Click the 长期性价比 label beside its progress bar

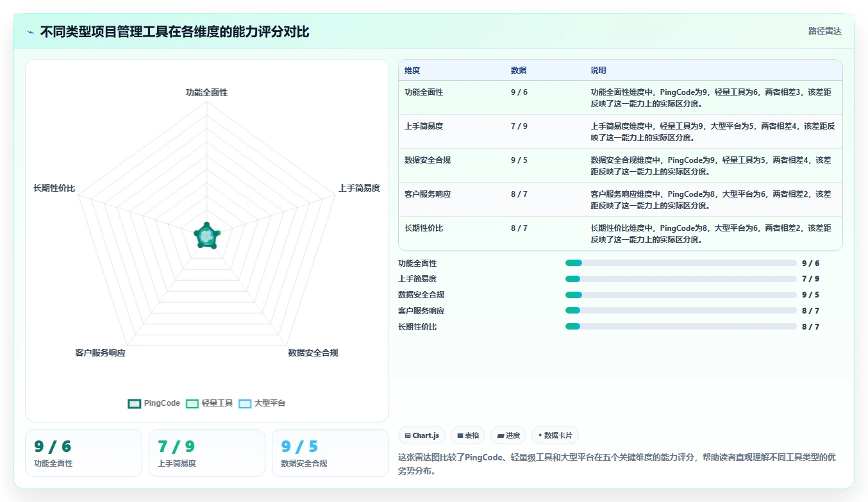point(417,327)
